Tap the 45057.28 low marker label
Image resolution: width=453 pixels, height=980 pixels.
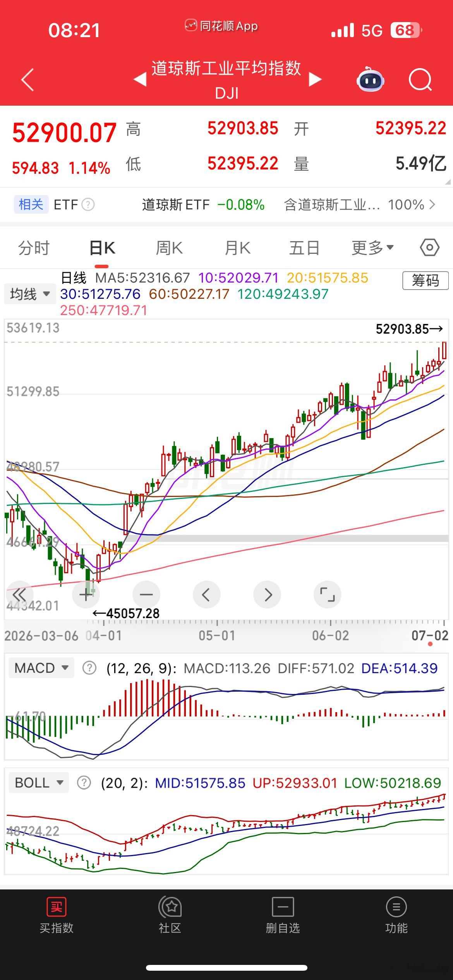[x=126, y=613]
